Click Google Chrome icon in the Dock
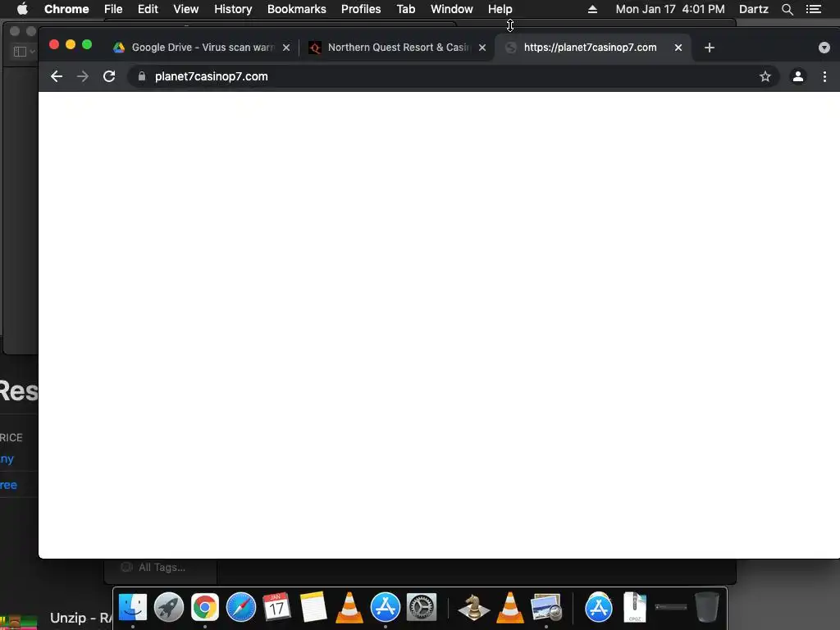This screenshot has width=840, height=630. 204,608
